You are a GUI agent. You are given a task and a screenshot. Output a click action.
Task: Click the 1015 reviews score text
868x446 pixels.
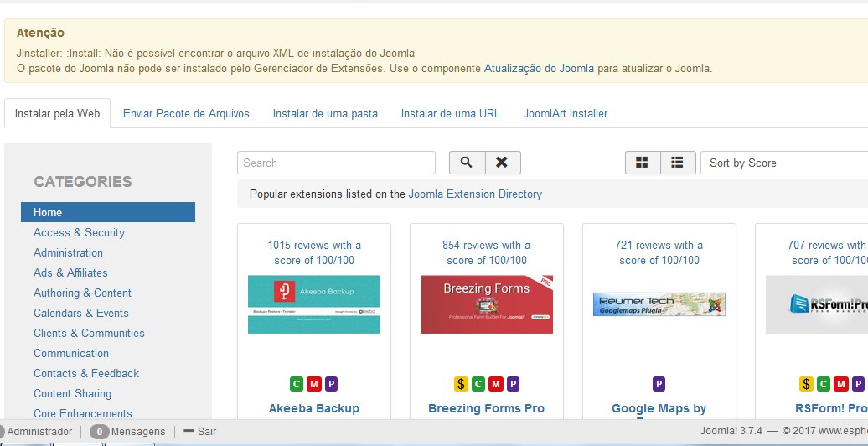[314, 252]
